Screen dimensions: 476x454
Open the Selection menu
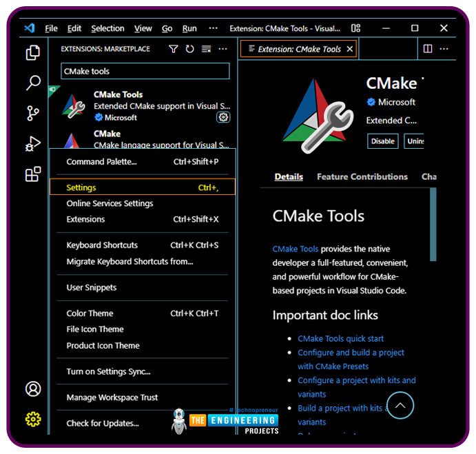pyautogui.click(x=107, y=28)
